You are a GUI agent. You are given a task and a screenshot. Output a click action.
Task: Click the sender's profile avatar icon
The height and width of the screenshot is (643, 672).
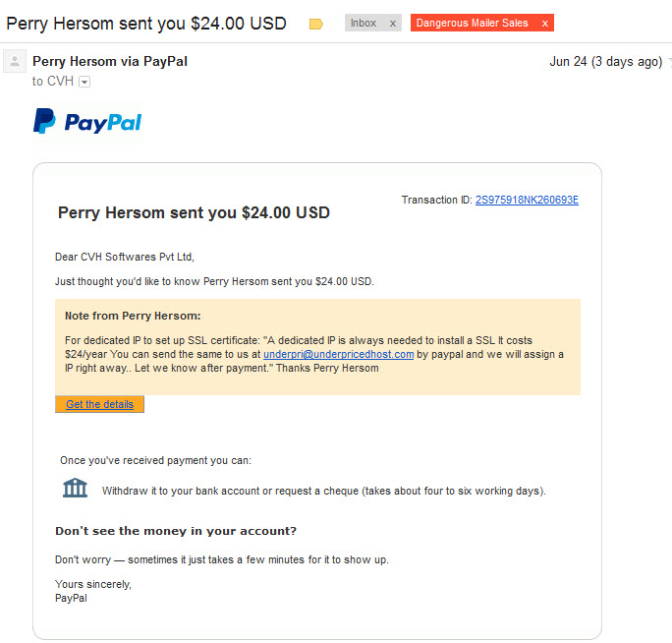point(15,63)
